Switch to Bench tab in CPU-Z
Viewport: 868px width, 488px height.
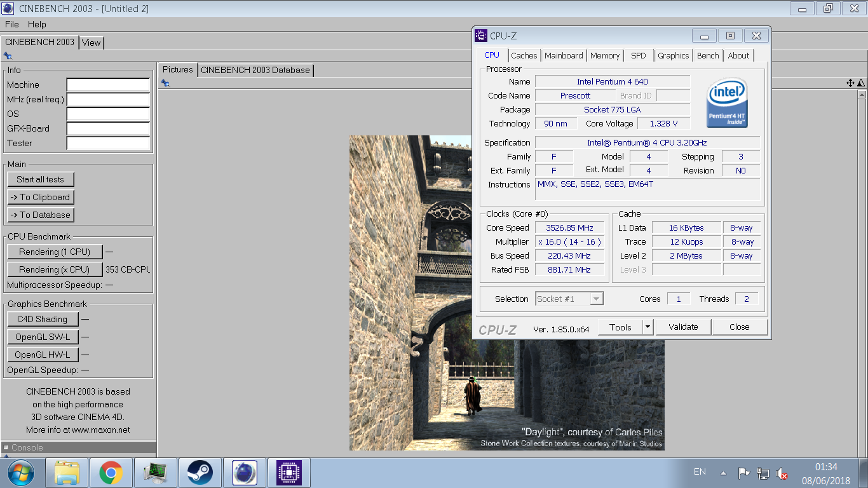(708, 55)
